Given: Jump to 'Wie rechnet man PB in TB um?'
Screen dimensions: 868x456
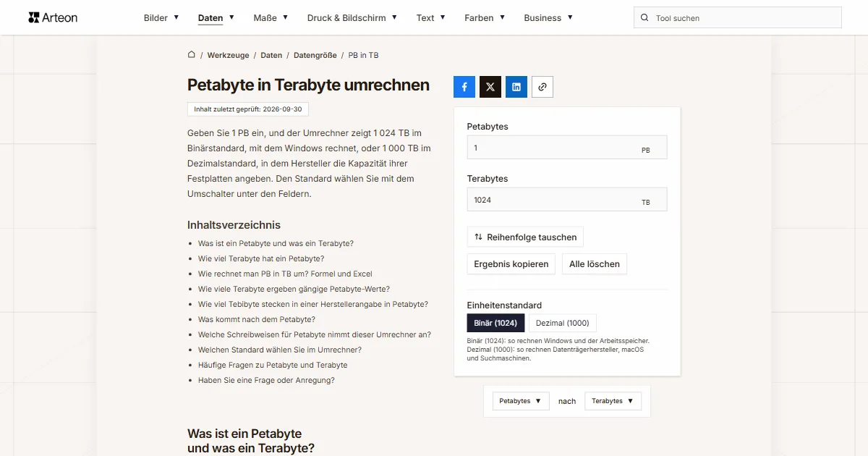Looking at the screenshot, I should (285, 274).
